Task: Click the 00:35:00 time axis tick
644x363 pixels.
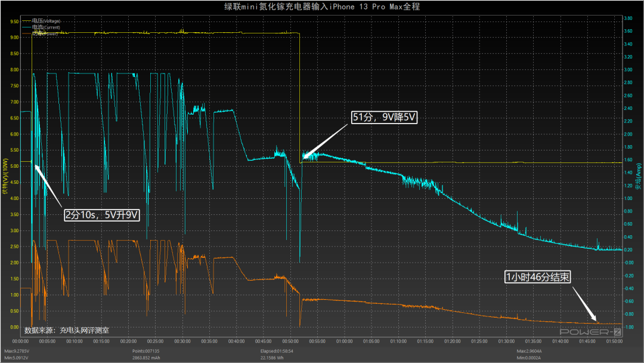Action: [209, 342]
